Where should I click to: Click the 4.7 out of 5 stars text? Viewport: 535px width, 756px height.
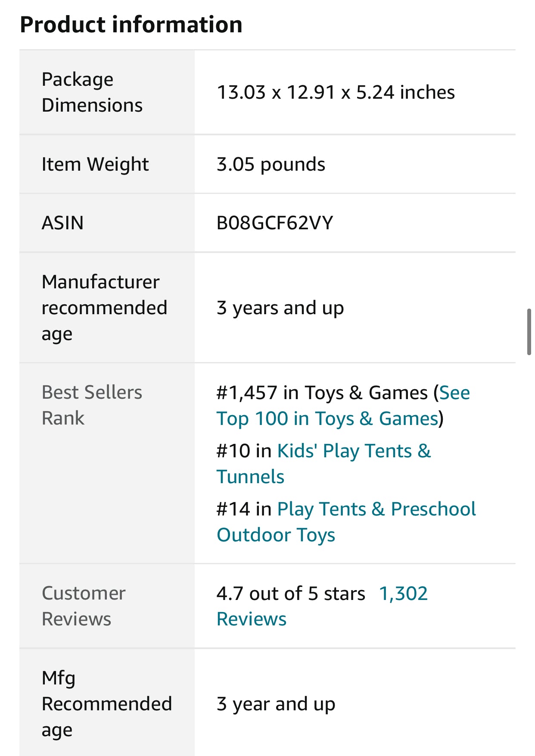291,594
